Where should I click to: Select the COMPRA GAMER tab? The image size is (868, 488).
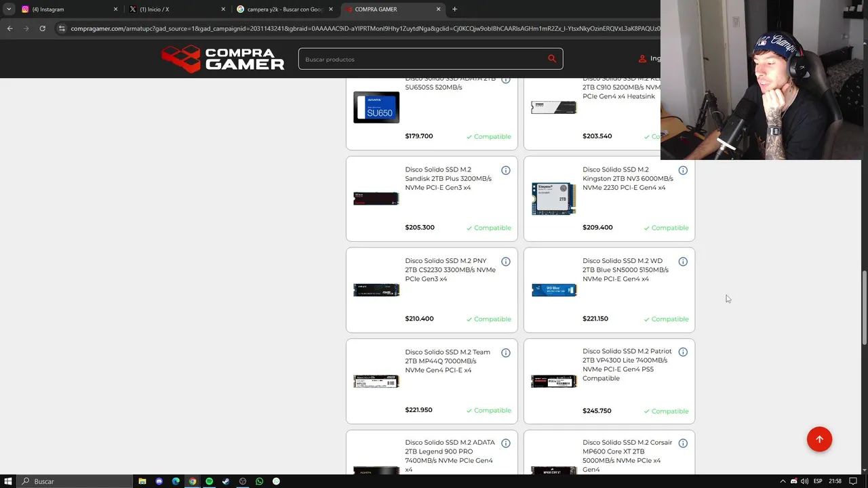tap(391, 9)
